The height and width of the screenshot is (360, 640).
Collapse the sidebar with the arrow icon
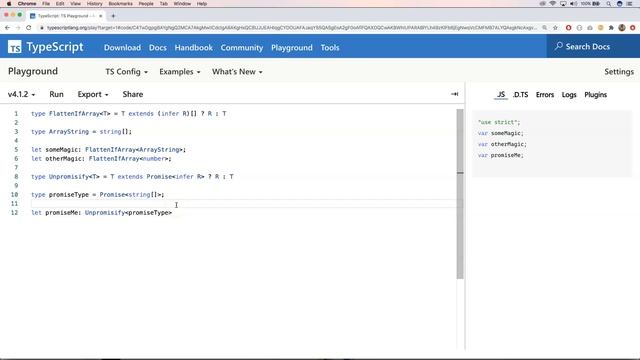(x=454, y=94)
